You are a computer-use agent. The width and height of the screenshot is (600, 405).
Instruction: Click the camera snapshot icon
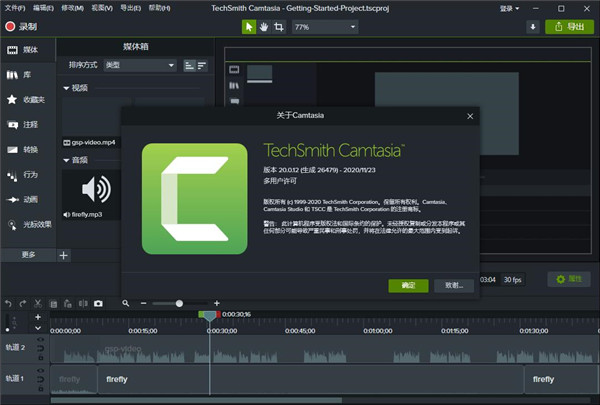click(98, 303)
